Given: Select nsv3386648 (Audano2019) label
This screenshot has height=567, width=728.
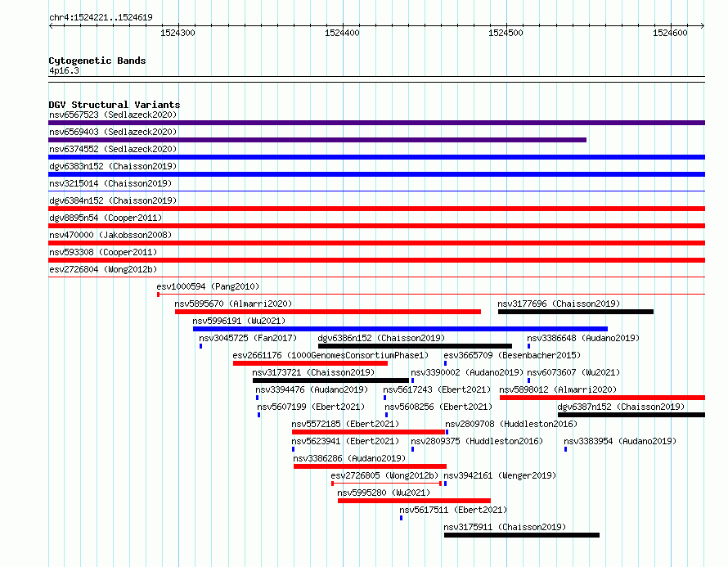Looking at the screenshot, I should pos(583,338).
